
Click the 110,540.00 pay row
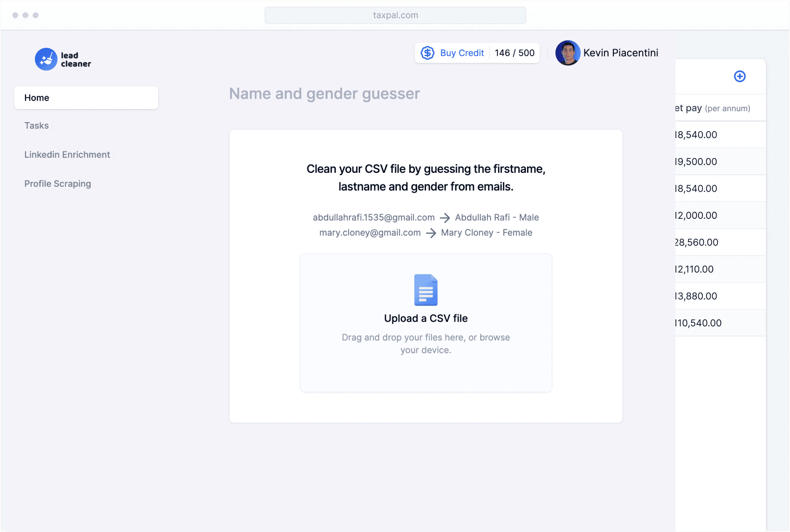(x=698, y=323)
